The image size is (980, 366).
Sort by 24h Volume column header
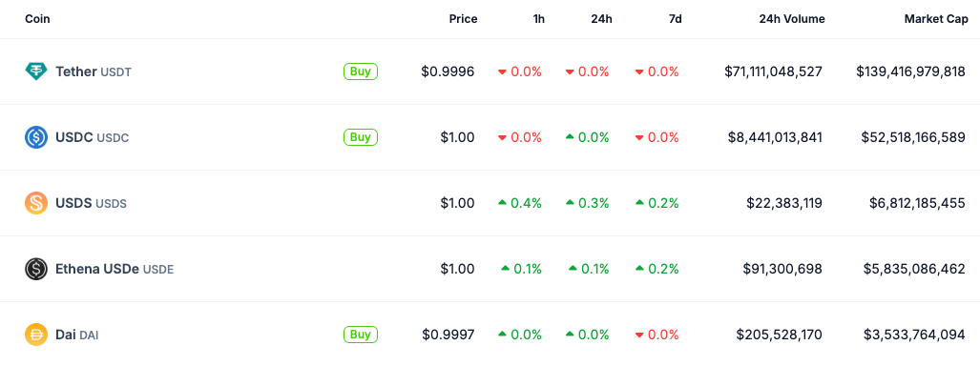pyautogui.click(x=792, y=19)
